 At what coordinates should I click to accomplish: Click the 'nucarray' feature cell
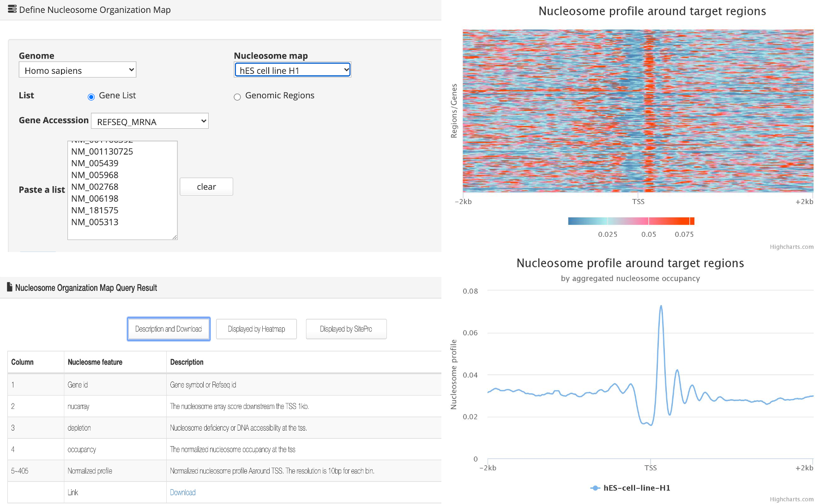pyautogui.click(x=115, y=406)
